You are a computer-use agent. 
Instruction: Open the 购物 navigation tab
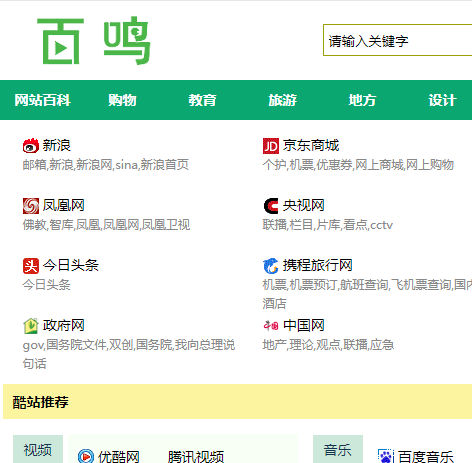[122, 100]
